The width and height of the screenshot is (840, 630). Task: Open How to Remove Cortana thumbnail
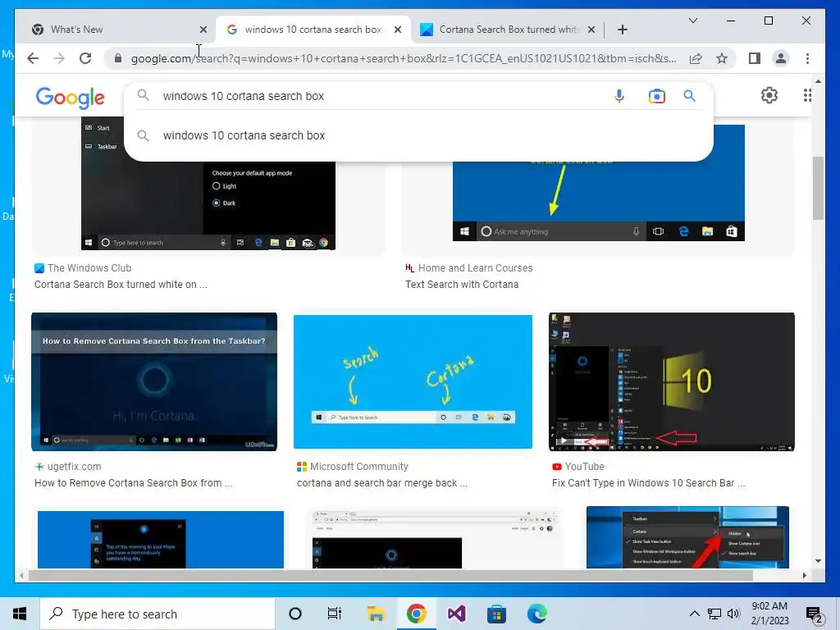[154, 381]
